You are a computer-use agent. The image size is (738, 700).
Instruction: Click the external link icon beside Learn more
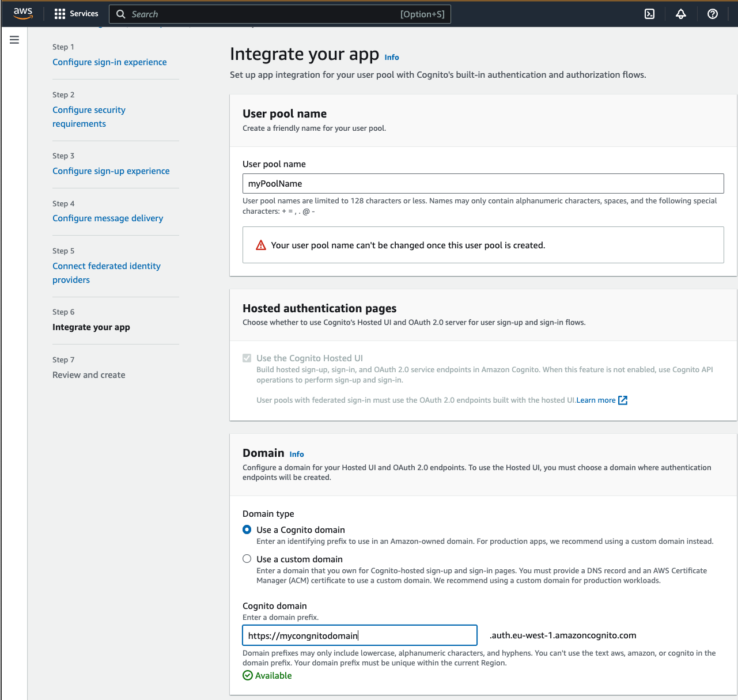[623, 400]
